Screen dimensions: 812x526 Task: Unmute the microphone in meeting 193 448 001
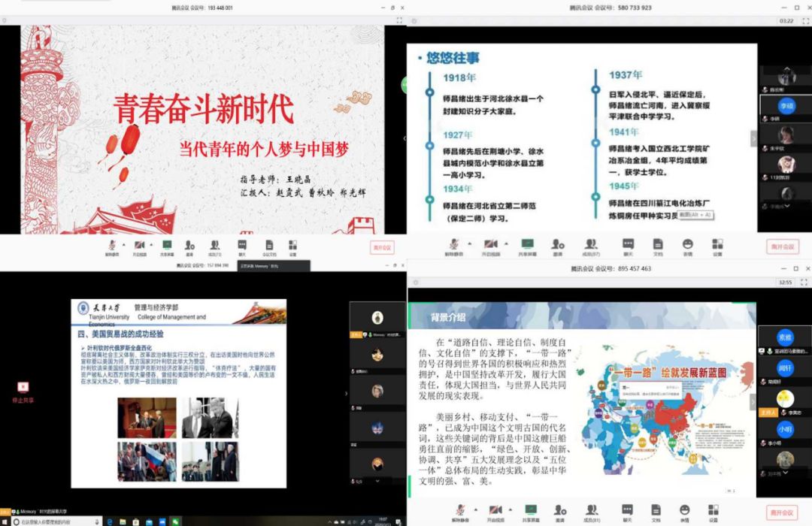click(x=112, y=246)
